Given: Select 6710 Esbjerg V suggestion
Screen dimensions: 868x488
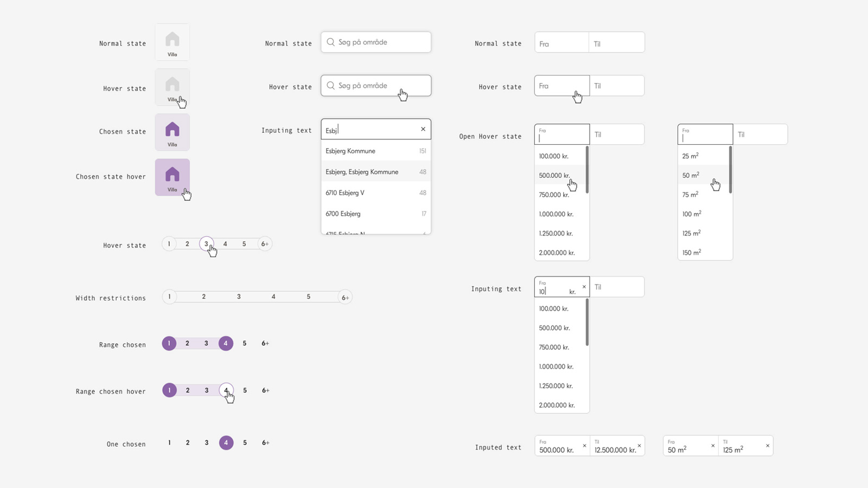Looking at the screenshot, I should 345,192.
